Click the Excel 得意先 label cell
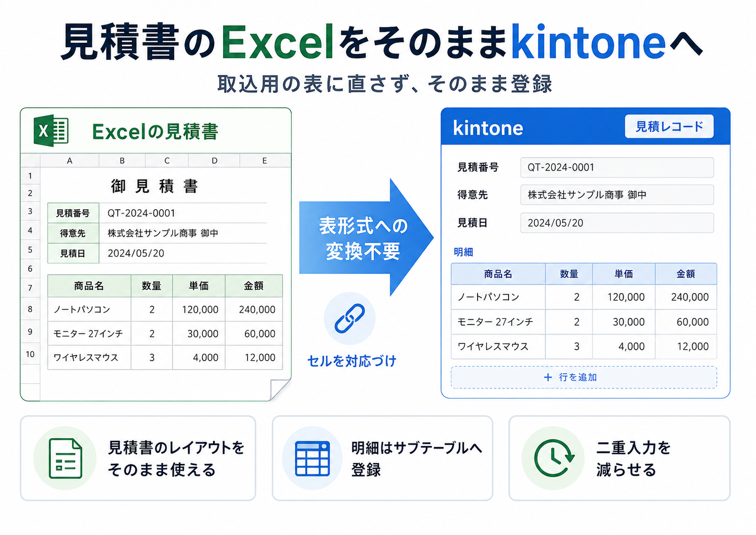756x535 pixels. pyautogui.click(x=73, y=233)
